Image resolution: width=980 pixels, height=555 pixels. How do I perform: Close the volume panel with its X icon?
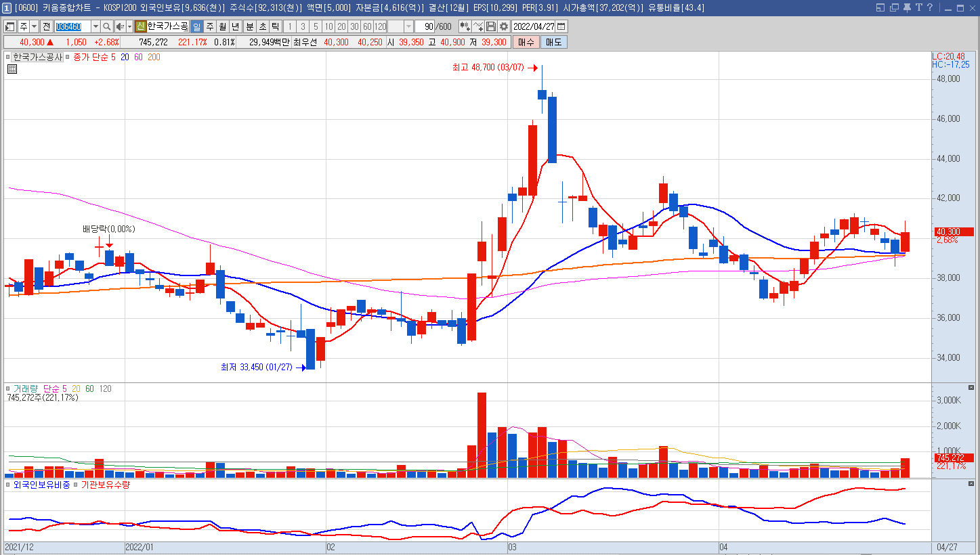tap(971, 388)
